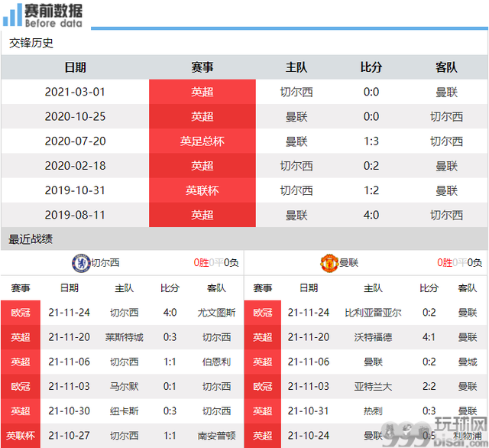This screenshot has height=448, width=489.
Task: Click the 0:2 score on 2020-02-18
Action: click(x=371, y=166)
